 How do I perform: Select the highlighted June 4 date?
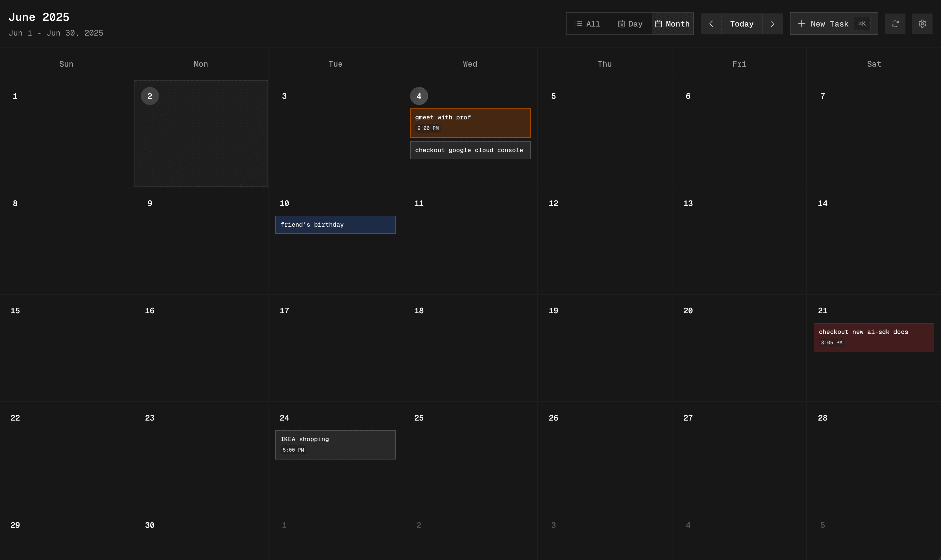click(419, 96)
